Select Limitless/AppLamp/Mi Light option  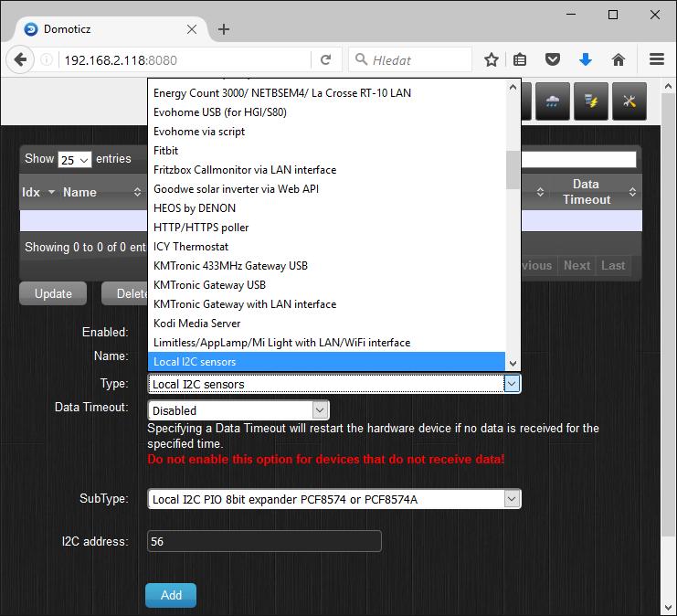(326, 343)
